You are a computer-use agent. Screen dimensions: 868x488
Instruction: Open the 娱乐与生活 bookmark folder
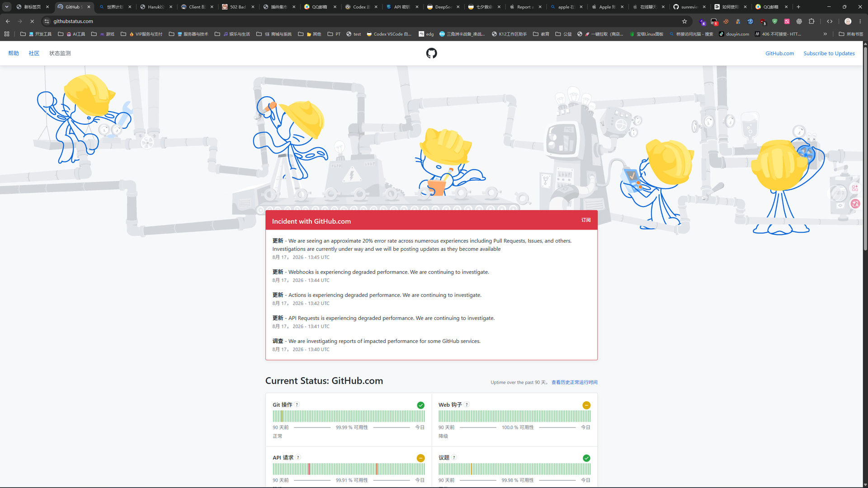[232, 34]
